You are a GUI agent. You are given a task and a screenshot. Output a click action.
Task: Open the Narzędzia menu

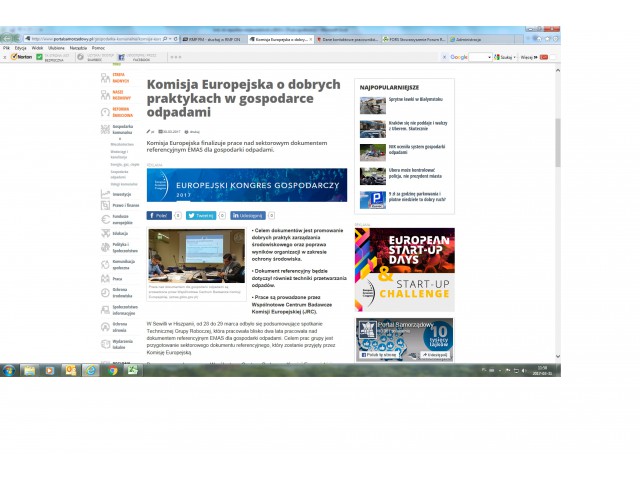(77, 47)
